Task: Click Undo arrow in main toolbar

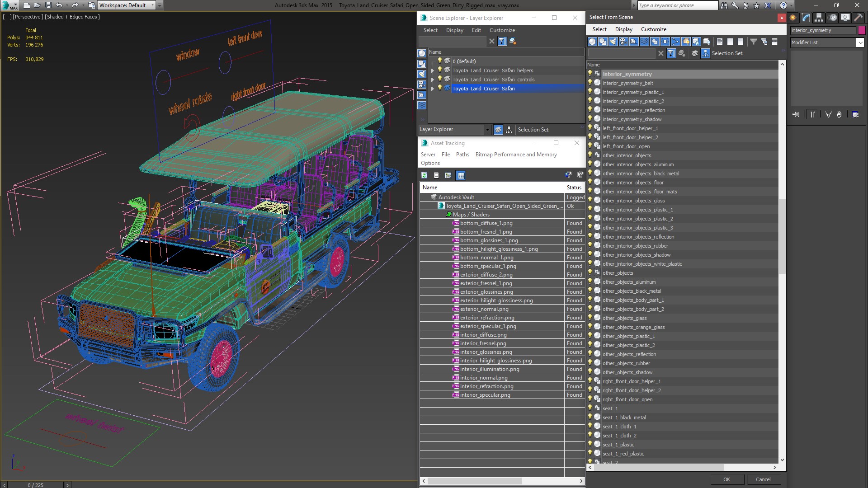Action: click(59, 5)
